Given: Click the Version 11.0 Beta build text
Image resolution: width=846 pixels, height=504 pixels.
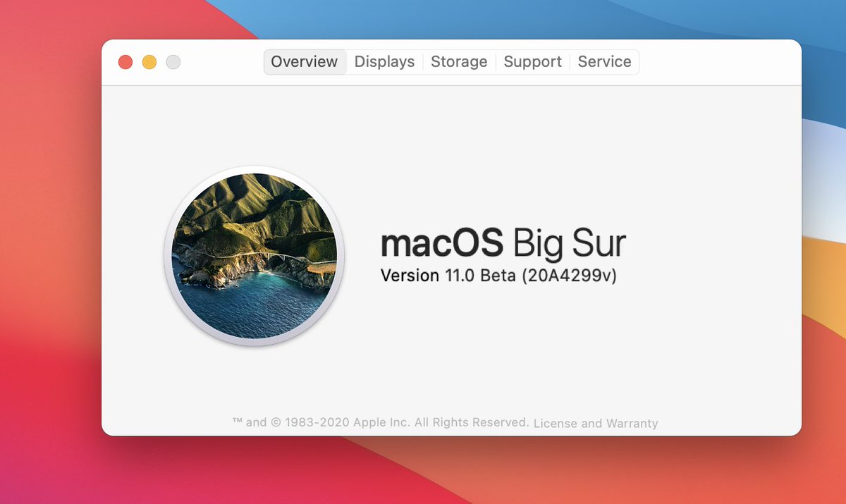Looking at the screenshot, I should pyautogui.click(x=498, y=276).
